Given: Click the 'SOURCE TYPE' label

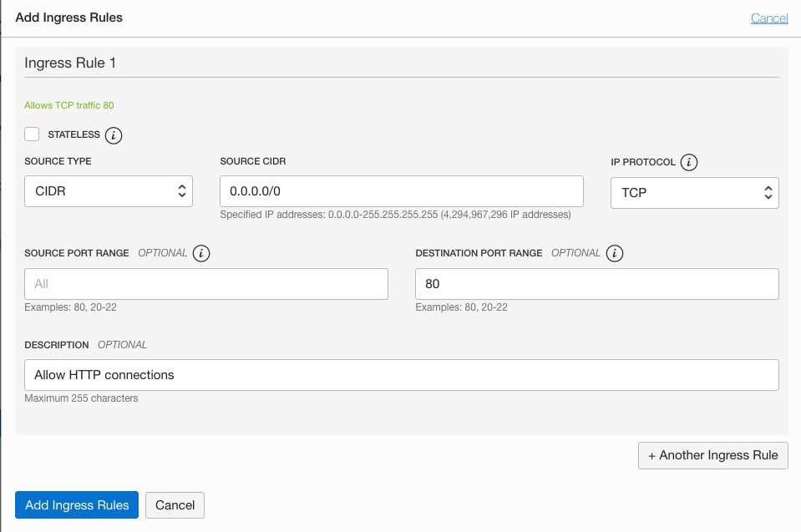Looking at the screenshot, I should (x=58, y=161).
